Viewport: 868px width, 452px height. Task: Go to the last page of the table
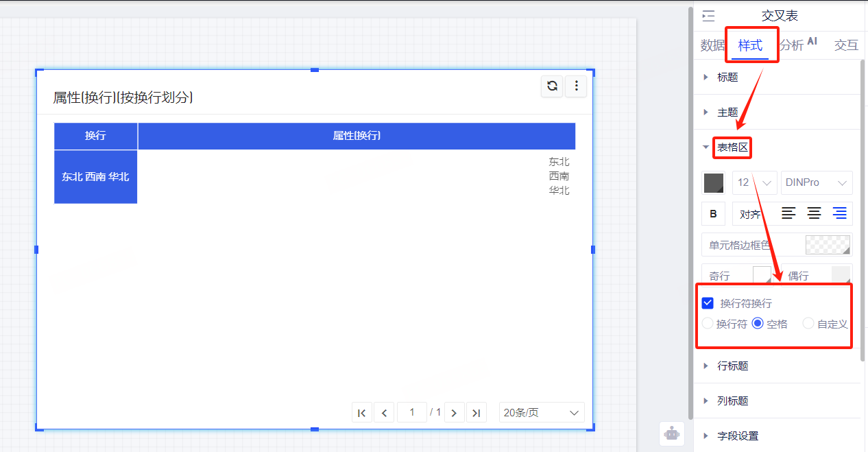(476, 412)
